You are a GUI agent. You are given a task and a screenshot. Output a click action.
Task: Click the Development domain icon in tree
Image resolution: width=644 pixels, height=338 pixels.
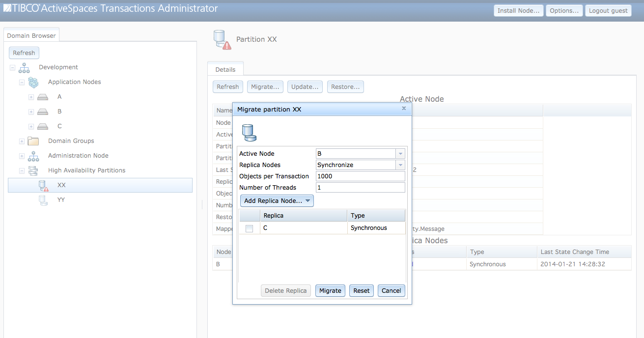(24, 68)
